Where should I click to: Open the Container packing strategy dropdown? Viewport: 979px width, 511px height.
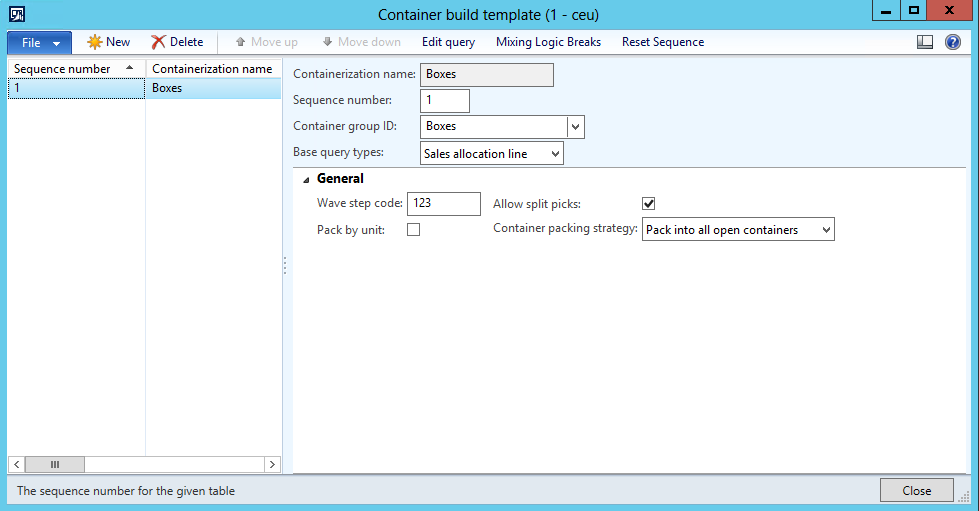pos(825,230)
